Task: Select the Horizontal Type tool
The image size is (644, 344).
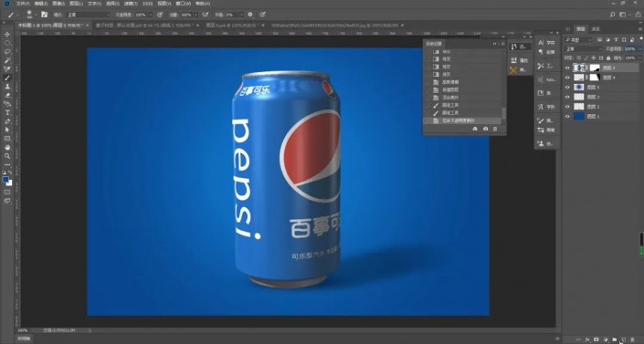Action: click(7, 112)
